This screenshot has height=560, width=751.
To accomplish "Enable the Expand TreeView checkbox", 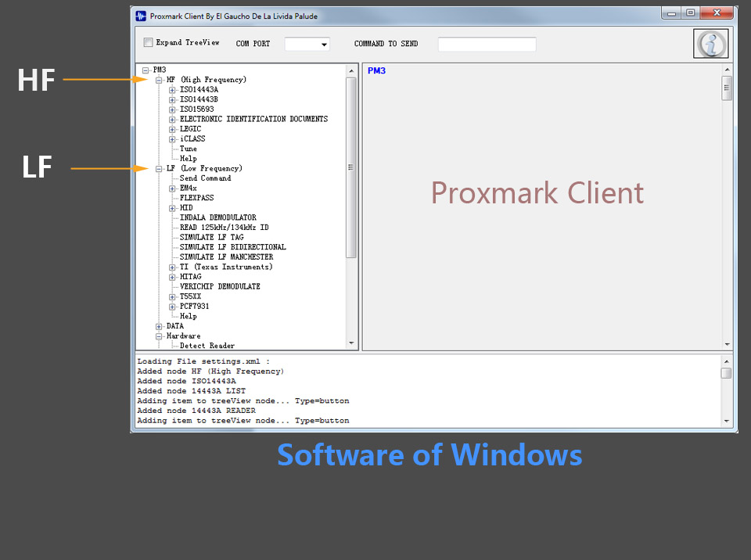I will [149, 43].
